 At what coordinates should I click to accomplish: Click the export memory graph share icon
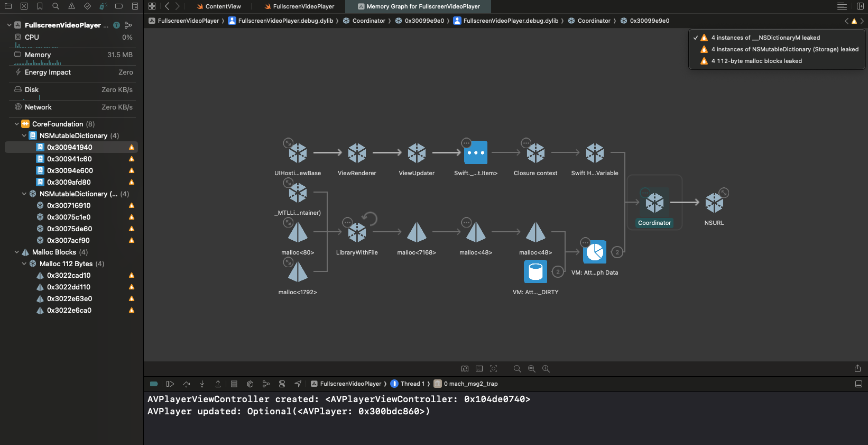857,369
